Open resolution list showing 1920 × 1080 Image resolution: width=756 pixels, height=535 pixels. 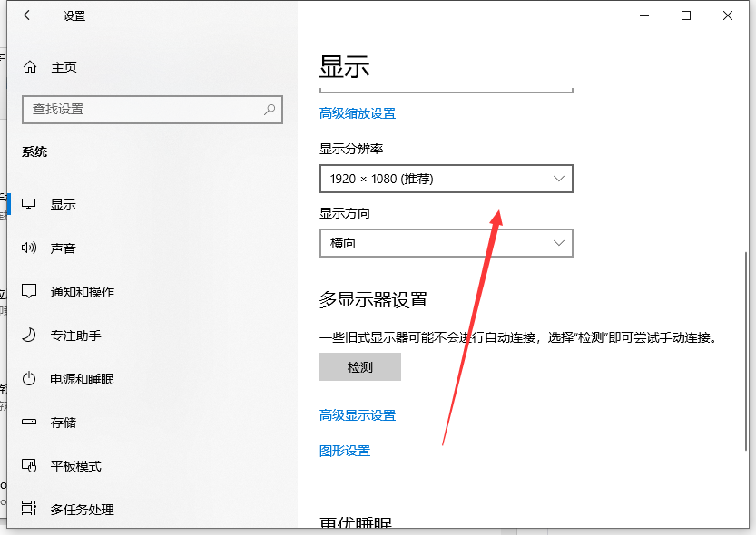(x=446, y=179)
